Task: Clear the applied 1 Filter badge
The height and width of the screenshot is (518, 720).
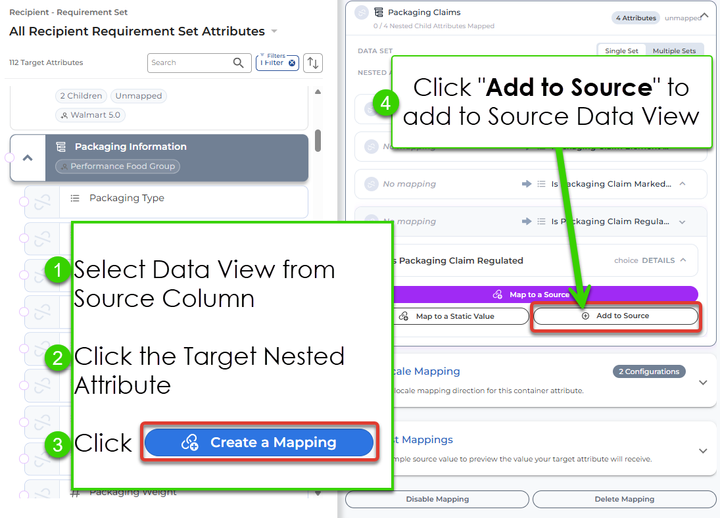Action: coord(292,63)
